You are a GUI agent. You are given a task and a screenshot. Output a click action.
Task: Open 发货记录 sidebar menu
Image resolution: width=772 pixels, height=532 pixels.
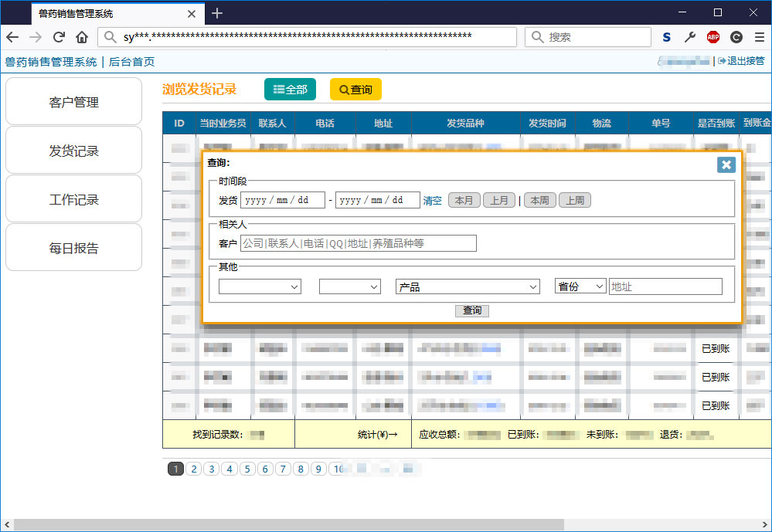click(74, 151)
